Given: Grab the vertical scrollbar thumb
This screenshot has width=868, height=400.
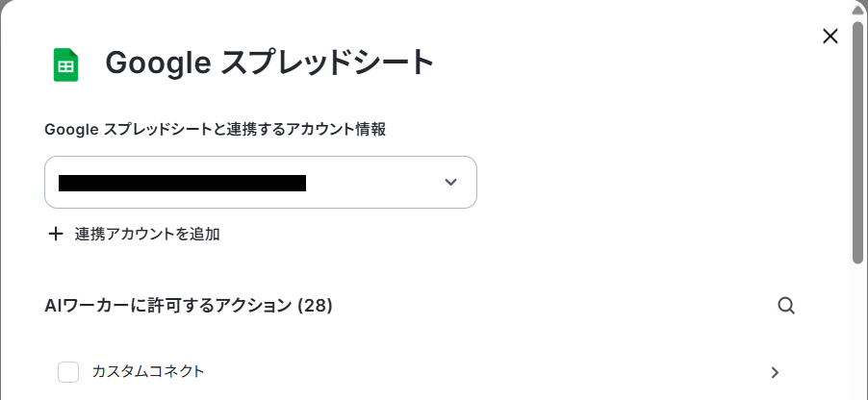Looking at the screenshot, I should tap(857, 141).
